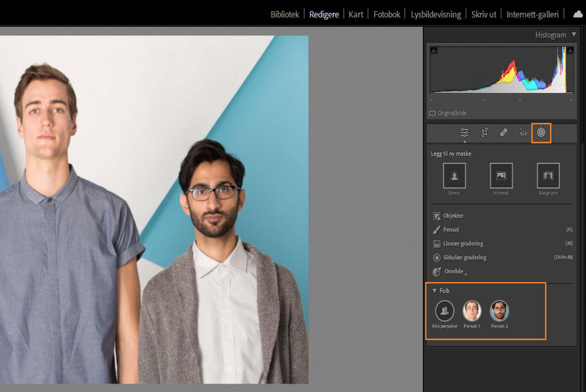This screenshot has height=392, width=586.
Task: Add an Emne subject mask
Action: coord(454,176)
